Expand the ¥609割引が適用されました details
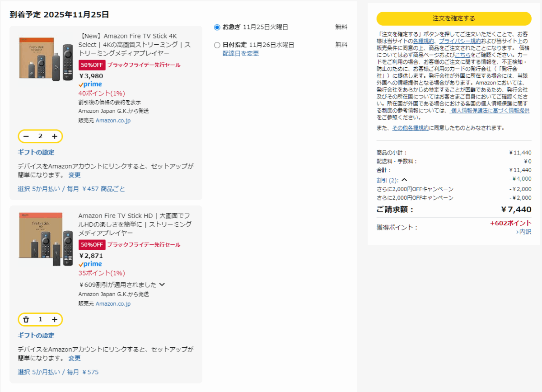 pyautogui.click(x=162, y=285)
